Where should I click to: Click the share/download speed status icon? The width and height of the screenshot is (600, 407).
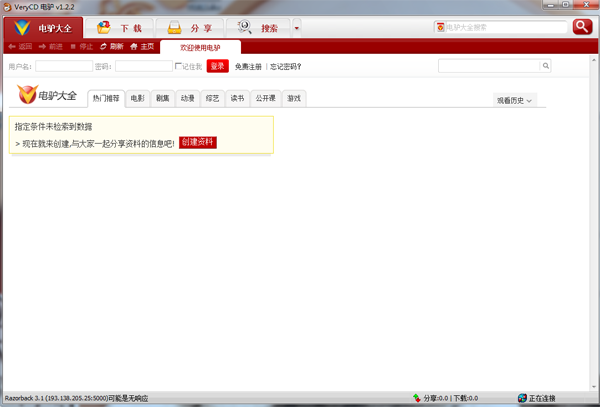click(x=417, y=398)
